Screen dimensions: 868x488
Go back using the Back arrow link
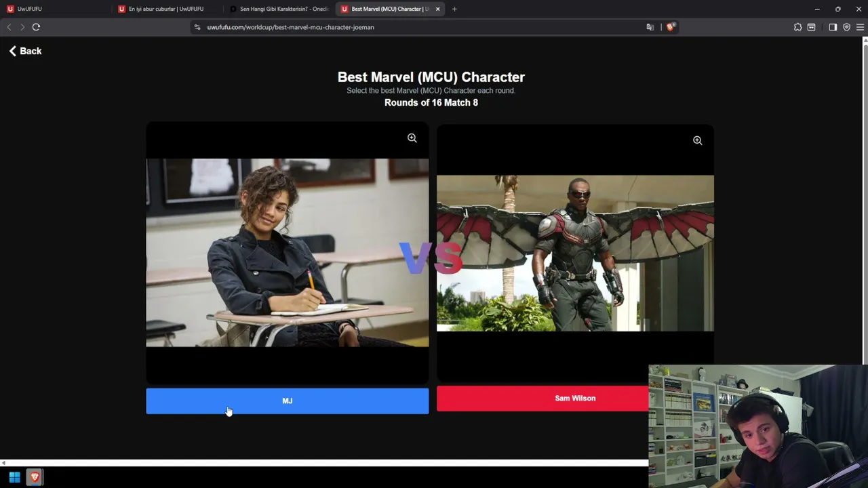[x=26, y=51]
